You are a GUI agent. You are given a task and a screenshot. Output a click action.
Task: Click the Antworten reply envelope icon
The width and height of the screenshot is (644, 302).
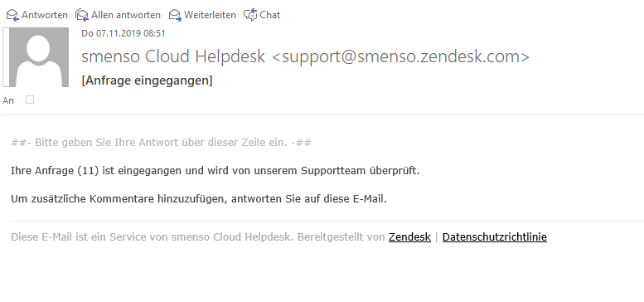pos(12,15)
